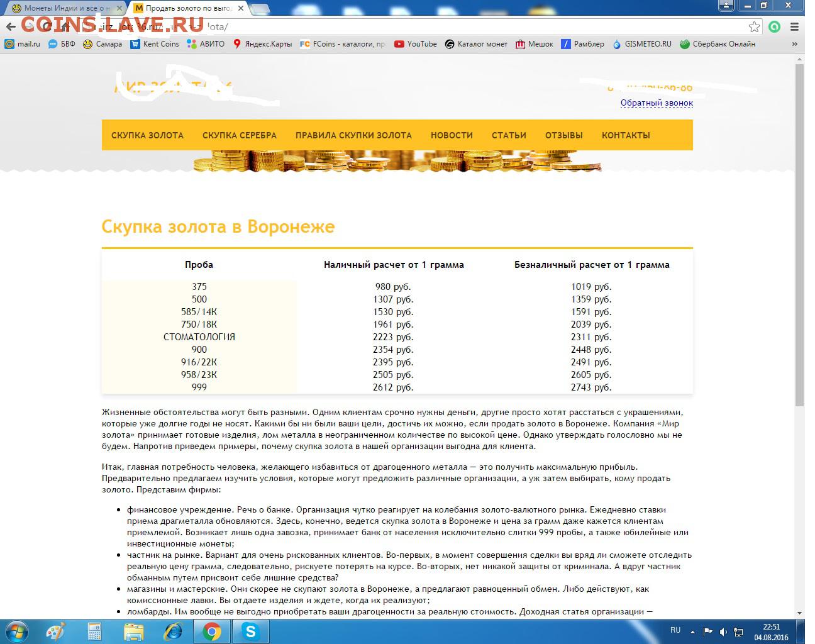Screen dimensions: 815x644
Task: Open the Рамблер bookmark
Action: (582, 44)
